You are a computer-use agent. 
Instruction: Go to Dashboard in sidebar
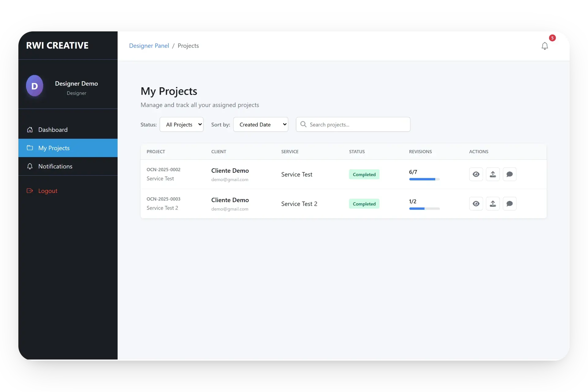(x=53, y=130)
